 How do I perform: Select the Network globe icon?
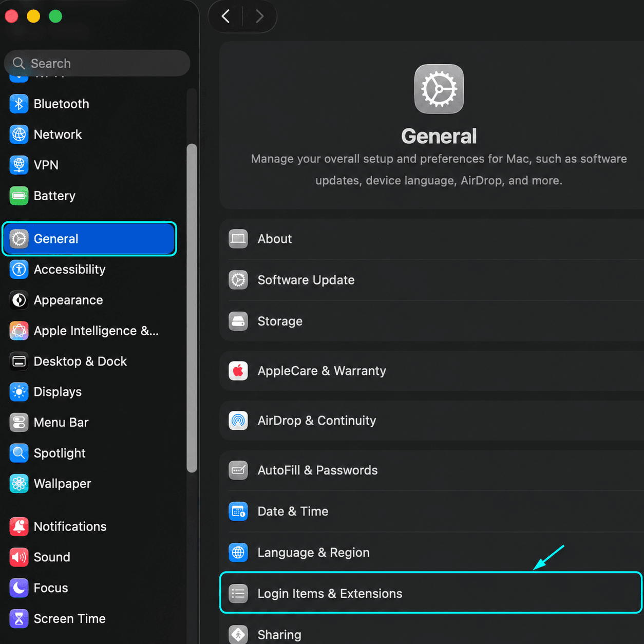tap(19, 135)
